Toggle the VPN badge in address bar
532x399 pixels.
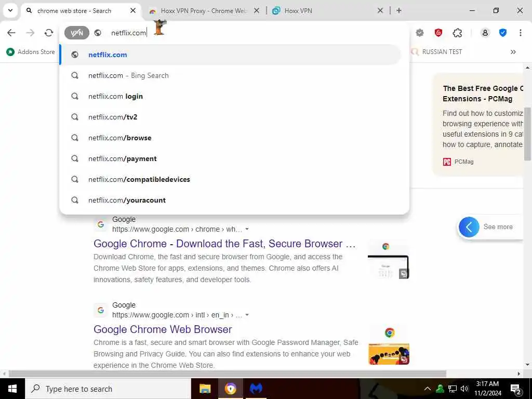[77, 33]
